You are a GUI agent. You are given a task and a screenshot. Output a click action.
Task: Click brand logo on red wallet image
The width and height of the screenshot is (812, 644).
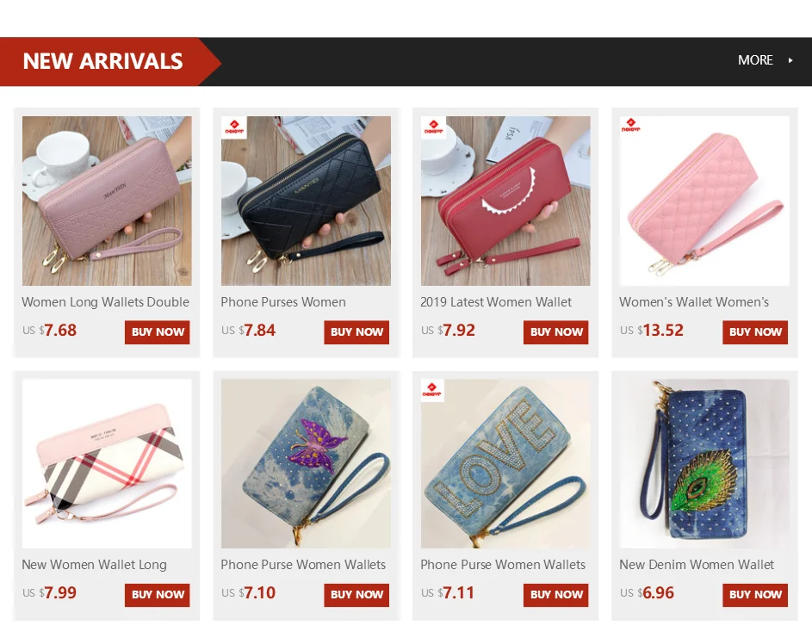click(x=433, y=127)
